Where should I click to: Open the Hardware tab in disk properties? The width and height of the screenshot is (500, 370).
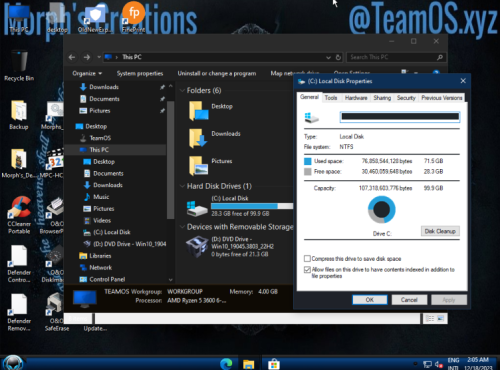click(356, 98)
